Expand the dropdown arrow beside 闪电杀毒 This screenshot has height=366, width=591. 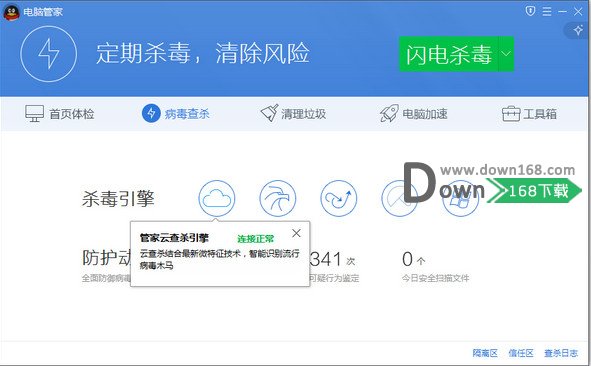point(506,54)
